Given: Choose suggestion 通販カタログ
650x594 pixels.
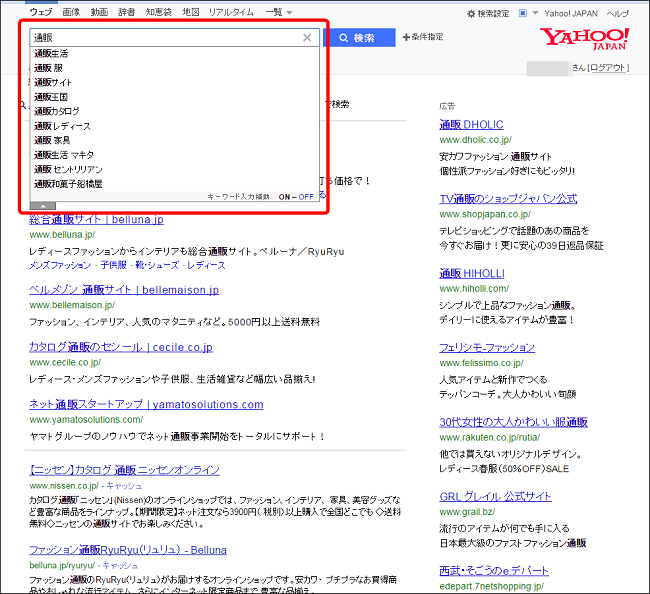Looking at the screenshot, I should tap(175, 112).
